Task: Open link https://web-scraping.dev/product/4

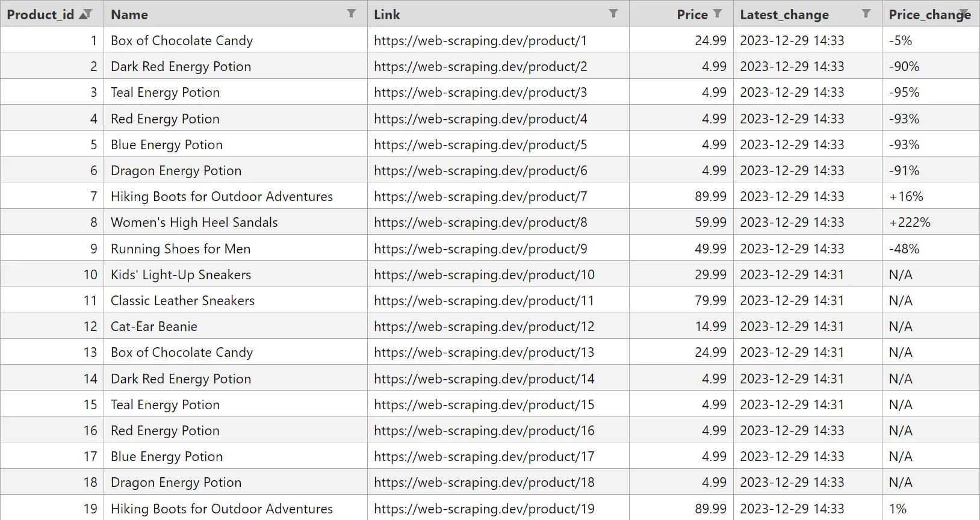Action: (x=480, y=119)
